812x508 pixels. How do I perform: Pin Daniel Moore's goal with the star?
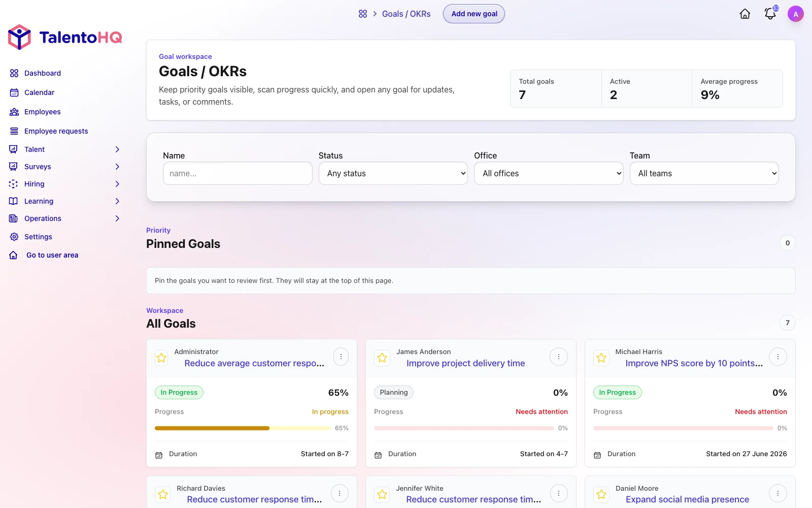[601, 494]
